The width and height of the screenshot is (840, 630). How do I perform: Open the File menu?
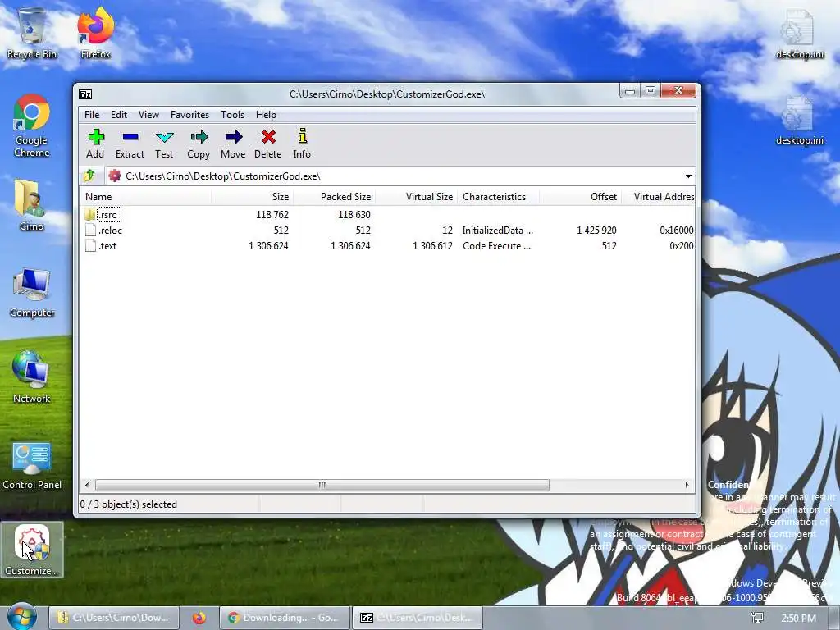(92, 115)
